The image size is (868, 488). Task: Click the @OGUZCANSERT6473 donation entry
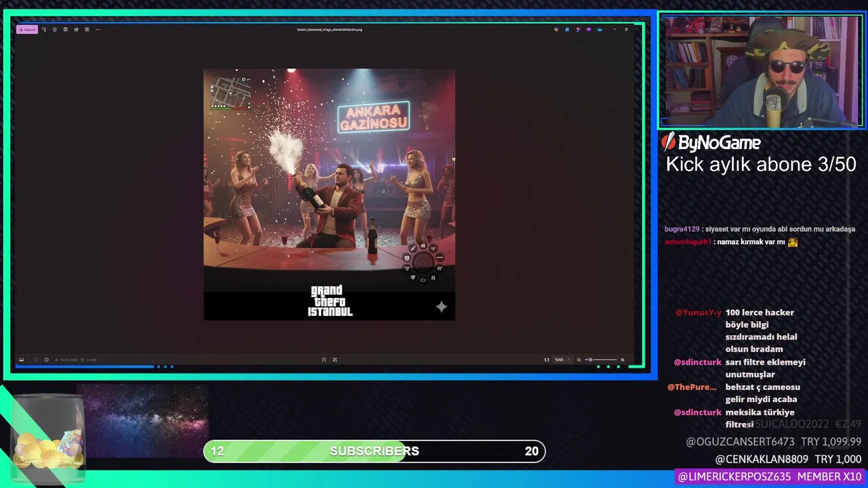[x=774, y=442]
